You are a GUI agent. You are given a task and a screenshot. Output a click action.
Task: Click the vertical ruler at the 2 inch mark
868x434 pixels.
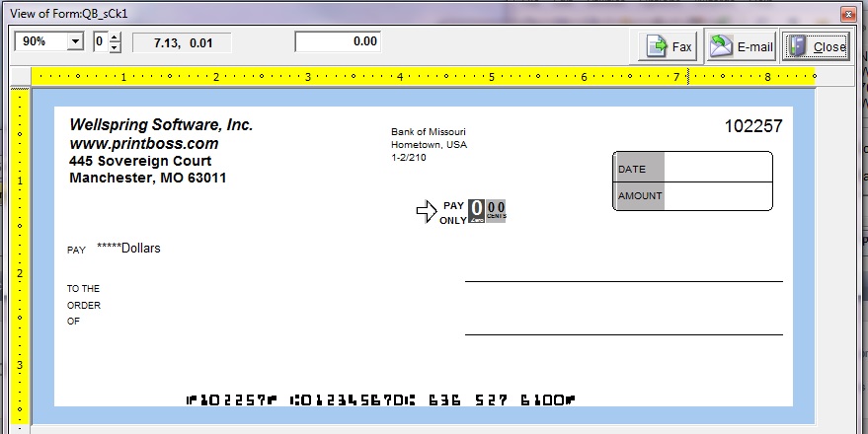[20, 273]
